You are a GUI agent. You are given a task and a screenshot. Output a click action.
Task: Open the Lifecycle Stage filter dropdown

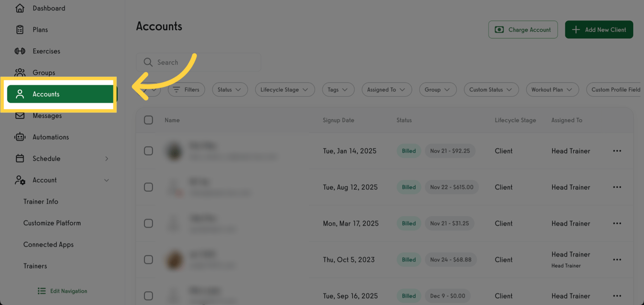tap(284, 90)
